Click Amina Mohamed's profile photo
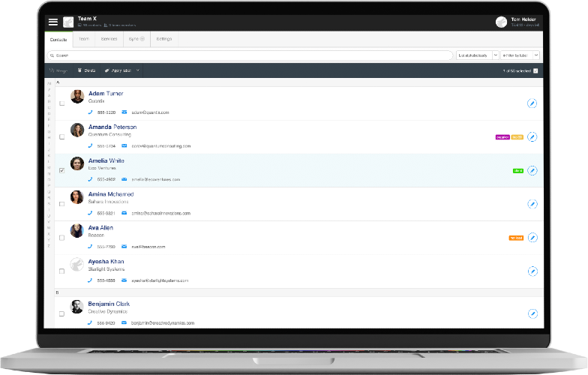This screenshot has height=375, width=588. coord(76,197)
